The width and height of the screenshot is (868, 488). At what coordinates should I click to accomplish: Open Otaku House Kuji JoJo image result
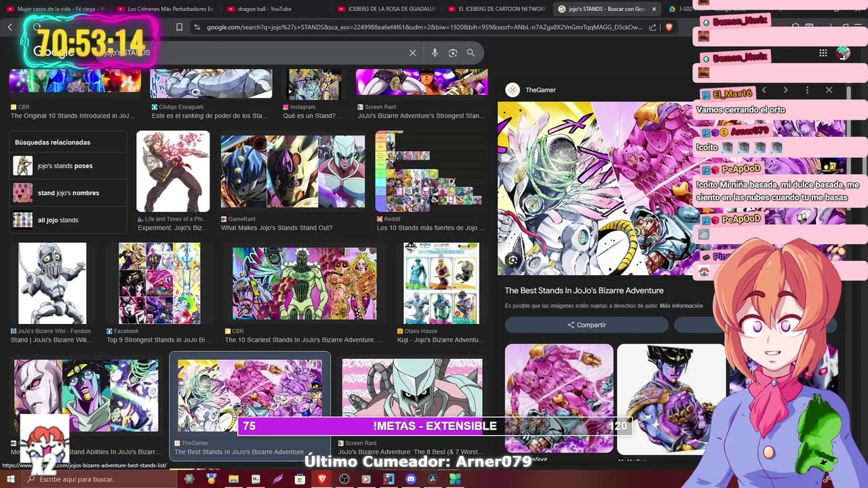[441, 283]
